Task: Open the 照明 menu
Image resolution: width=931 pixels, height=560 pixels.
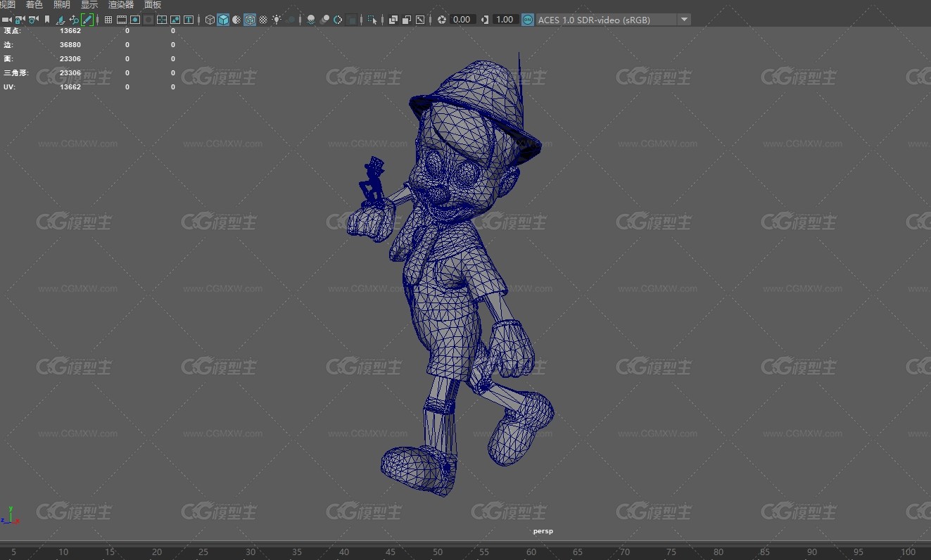Action: pos(62,5)
